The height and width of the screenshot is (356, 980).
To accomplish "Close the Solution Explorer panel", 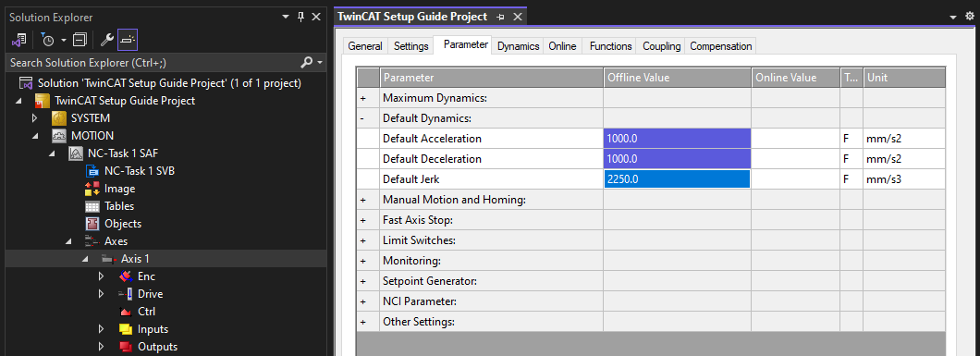I will (x=316, y=17).
